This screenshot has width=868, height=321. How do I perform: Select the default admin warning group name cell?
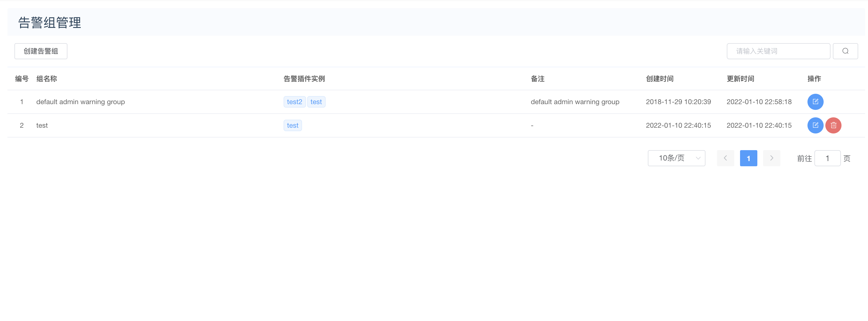coord(80,102)
